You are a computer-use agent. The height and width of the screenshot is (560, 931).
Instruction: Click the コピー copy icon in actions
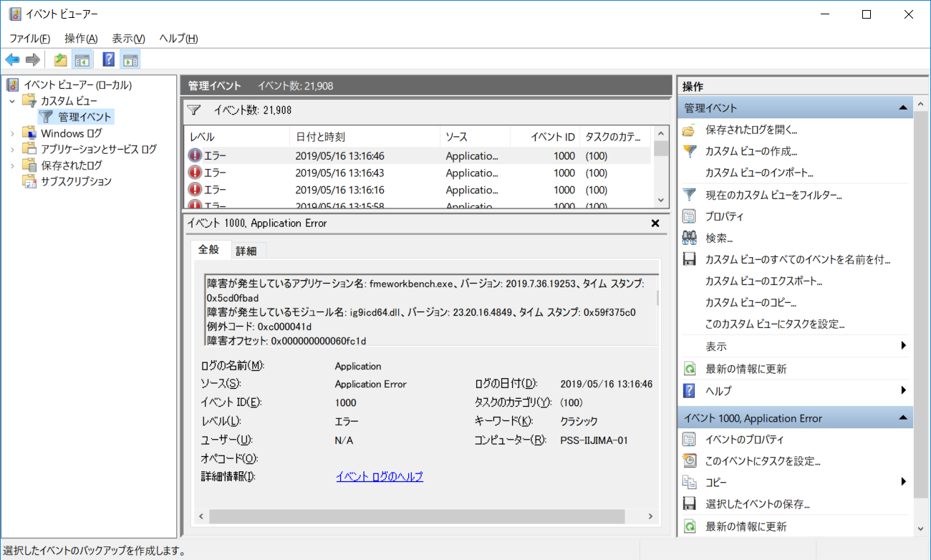tap(689, 483)
